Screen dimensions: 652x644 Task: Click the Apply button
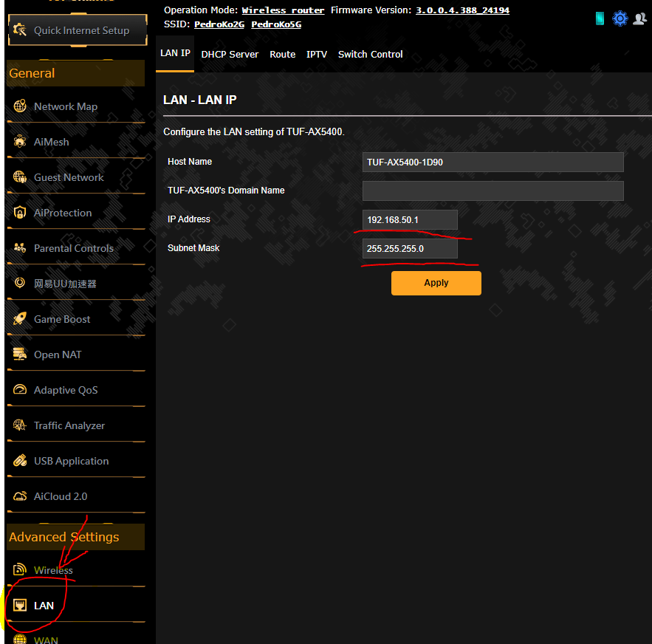click(436, 283)
